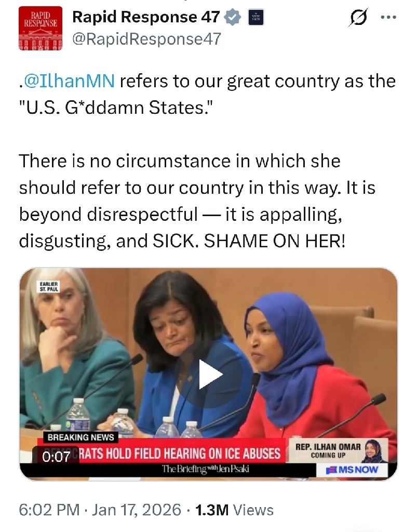This screenshot has height=532, width=417.
Task: Click the tweet body text paragraph
Action: [x=207, y=161]
